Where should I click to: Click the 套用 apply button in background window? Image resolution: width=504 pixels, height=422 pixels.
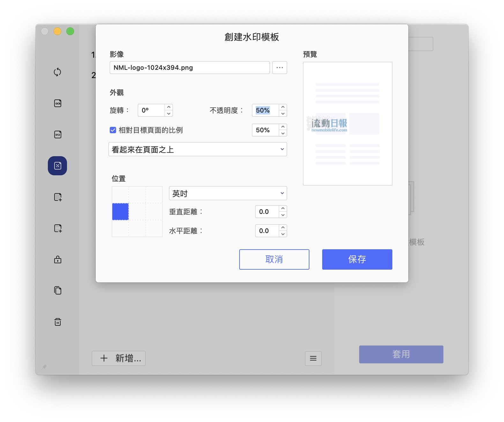tap(401, 354)
